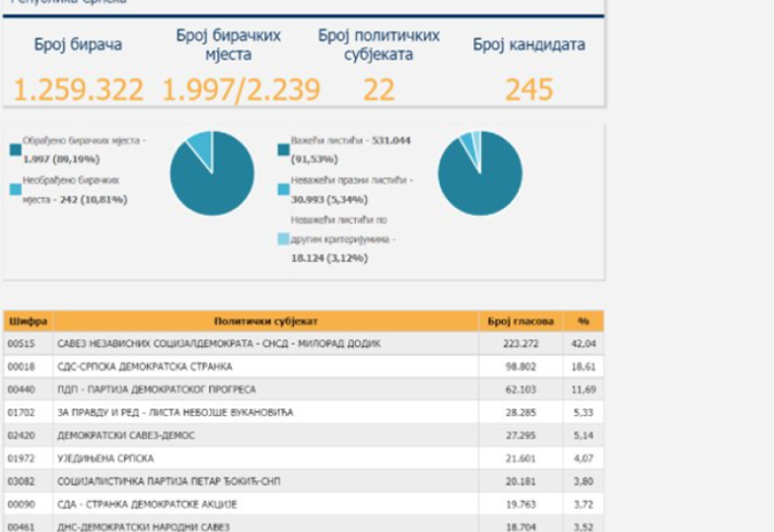
Task: Select the polling stations value 1.997/2.239
Action: [241, 90]
